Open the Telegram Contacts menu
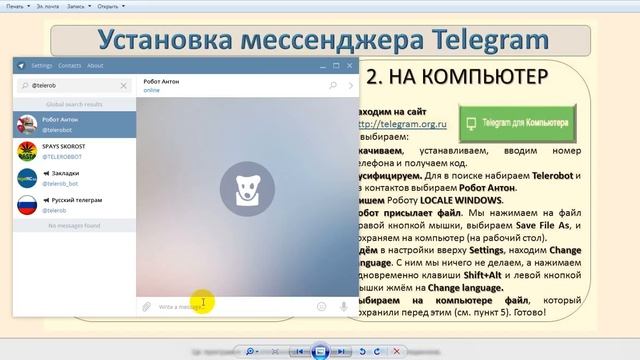This screenshot has height=360, width=640. [x=69, y=66]
